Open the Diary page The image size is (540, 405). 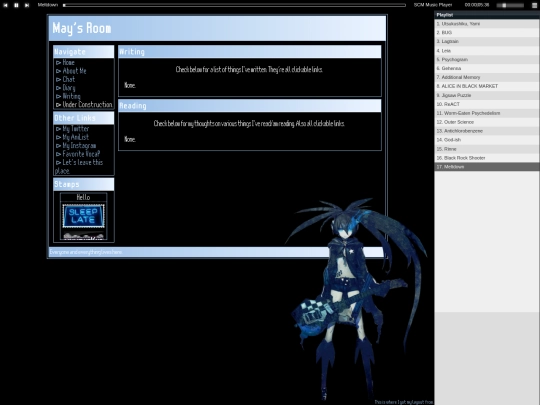click(x=69, y=88)
